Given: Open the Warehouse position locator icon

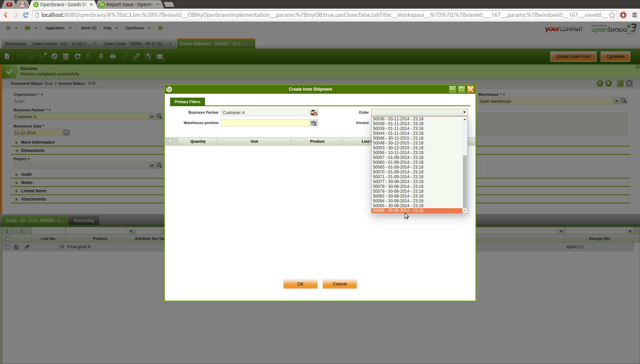Looking at the screenshot, I should pos(314,123).
